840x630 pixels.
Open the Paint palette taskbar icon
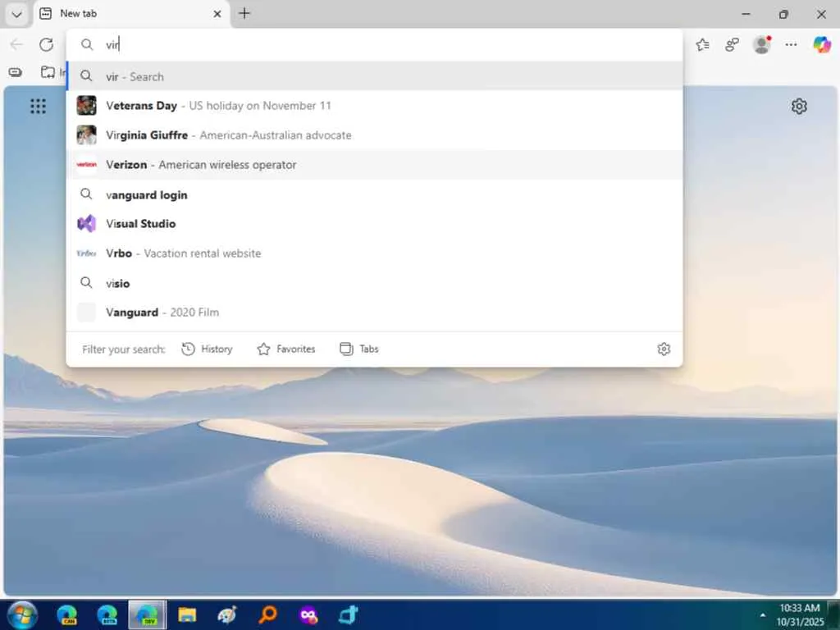tap(227, 614)
